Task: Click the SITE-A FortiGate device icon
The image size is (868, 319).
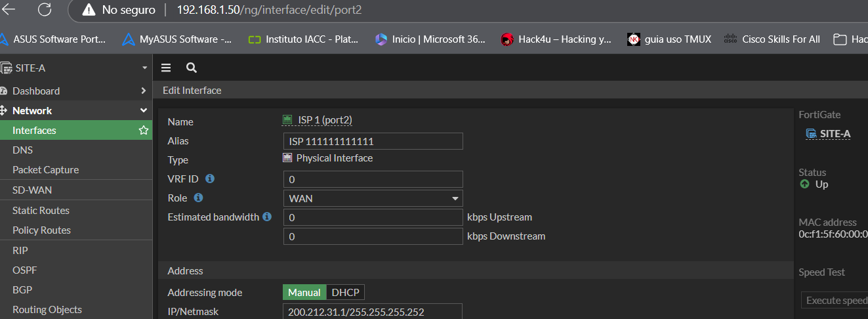Action: point(811,134)
